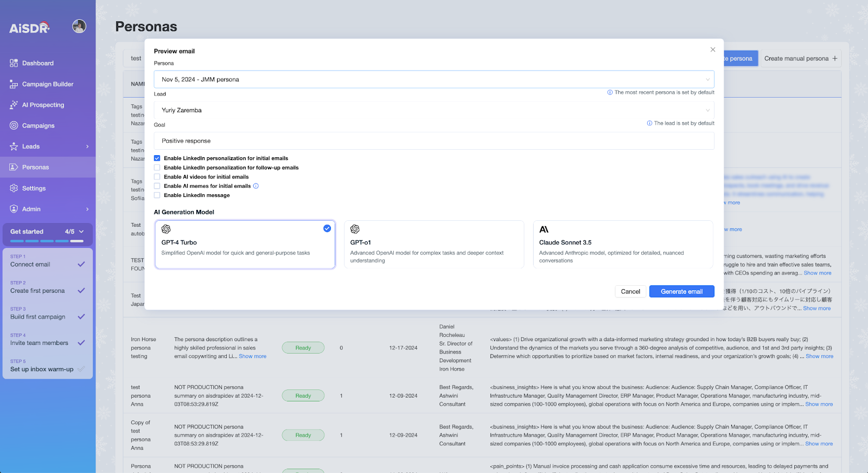
Task: Open the Persona dropdown
Action: pos(434,79)
